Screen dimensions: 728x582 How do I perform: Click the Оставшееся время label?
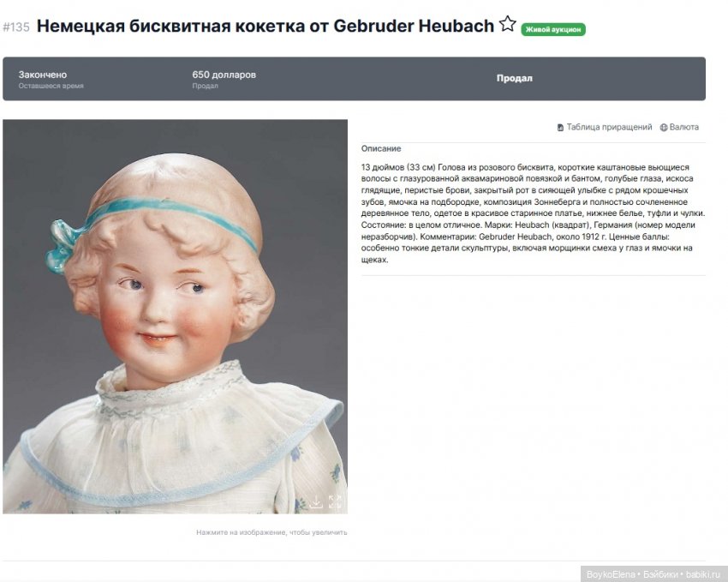pos(51,87)
